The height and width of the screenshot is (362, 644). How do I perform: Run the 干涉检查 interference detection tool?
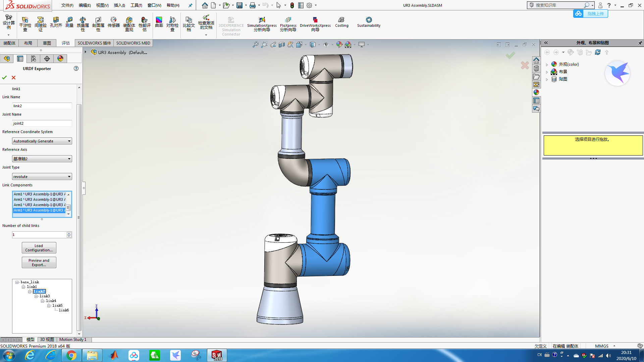point(25,24)
